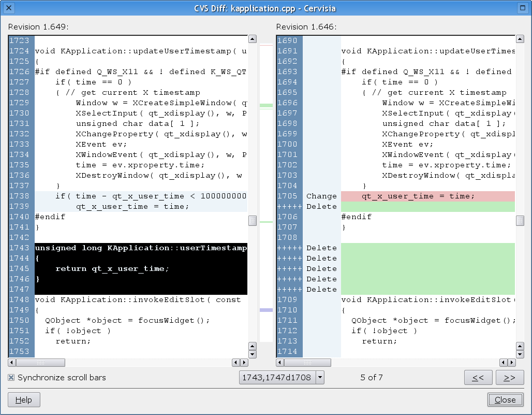The height and width of the screenshot is (415, 532).
Task: Click the left pane's bottom scroll-down arrow
Action: [252, 354]
